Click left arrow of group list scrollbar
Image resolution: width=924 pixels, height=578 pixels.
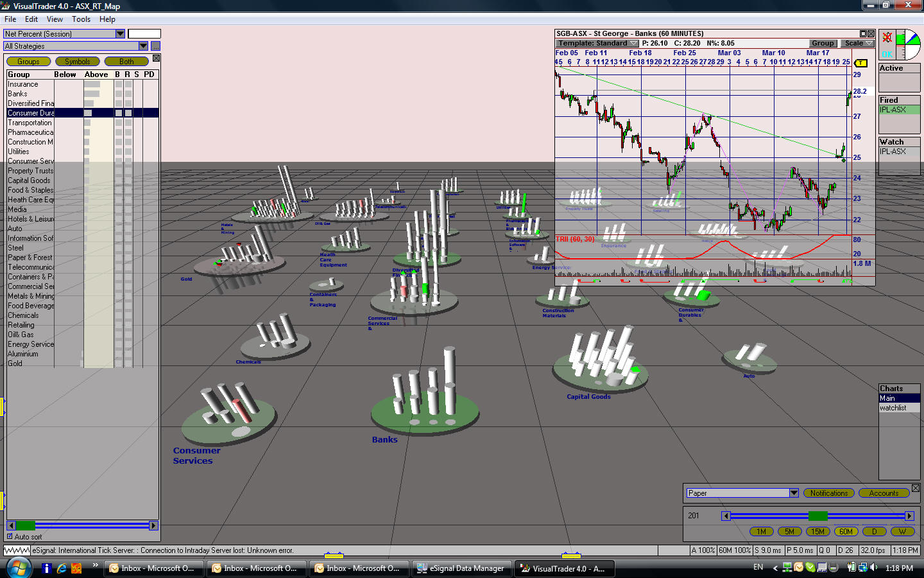(11, 525)
